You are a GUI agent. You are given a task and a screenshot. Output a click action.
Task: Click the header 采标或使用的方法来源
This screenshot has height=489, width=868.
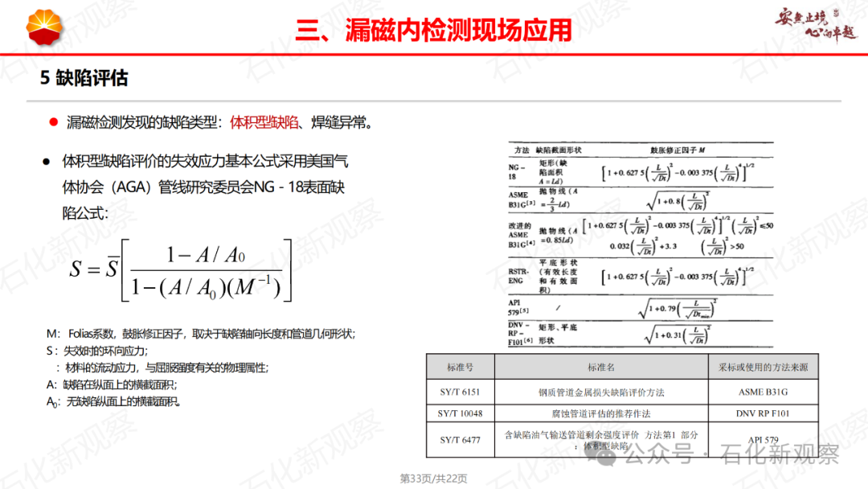763,368
